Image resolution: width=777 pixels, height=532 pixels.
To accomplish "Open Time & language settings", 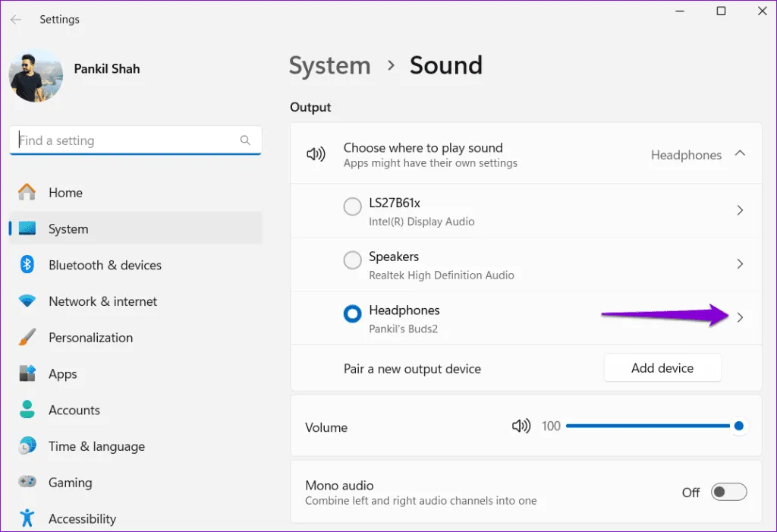I will 96,446.
